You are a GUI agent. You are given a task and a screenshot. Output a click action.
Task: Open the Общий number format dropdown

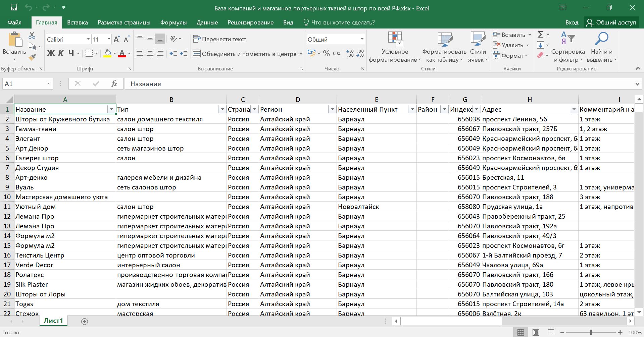(362, 39)
